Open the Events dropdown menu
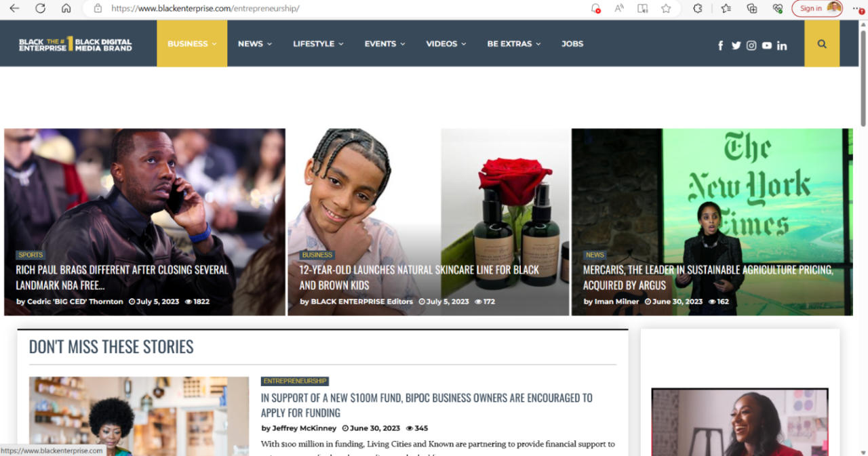The height and width of the screenshot is (456, 868). pos(384,44)
